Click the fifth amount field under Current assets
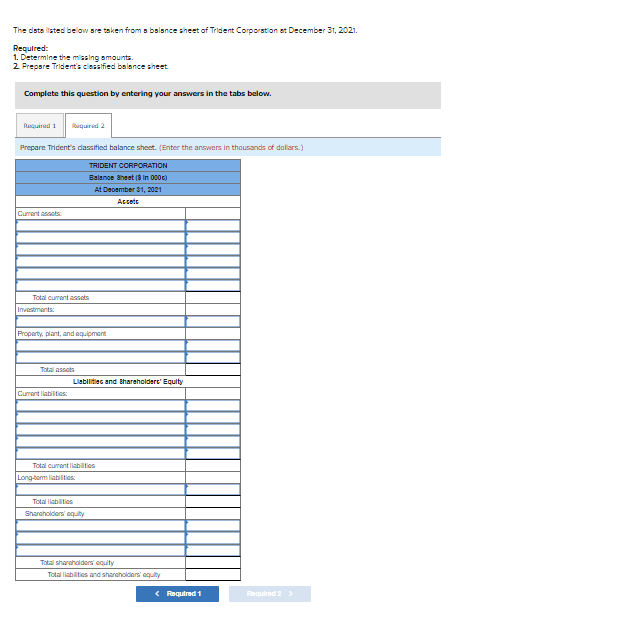Screen dimensions: 632x629 [x=213, y=274]
